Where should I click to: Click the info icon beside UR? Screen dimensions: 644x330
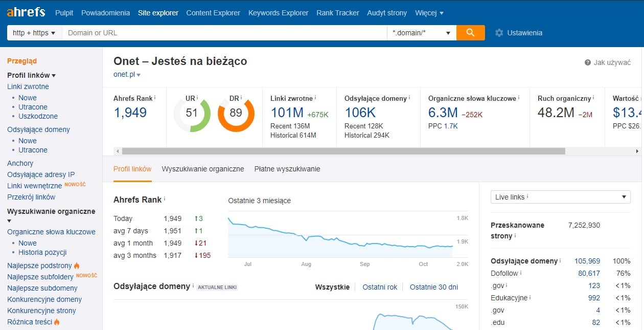click(x=197, y=97)
